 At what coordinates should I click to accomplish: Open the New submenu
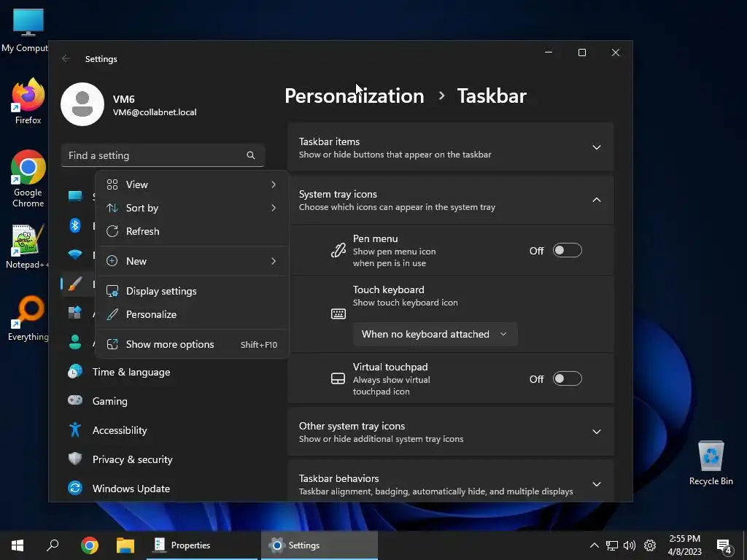pos(192,261)
